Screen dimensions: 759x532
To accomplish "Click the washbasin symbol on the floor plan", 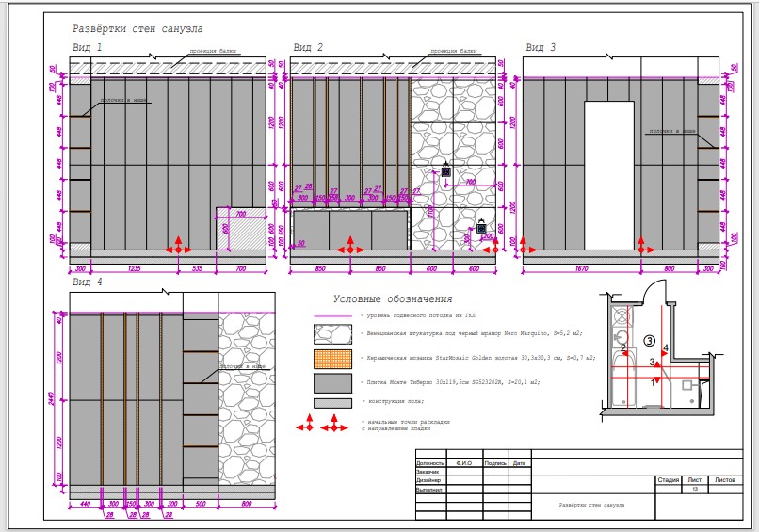I will (x=620, y=336).
